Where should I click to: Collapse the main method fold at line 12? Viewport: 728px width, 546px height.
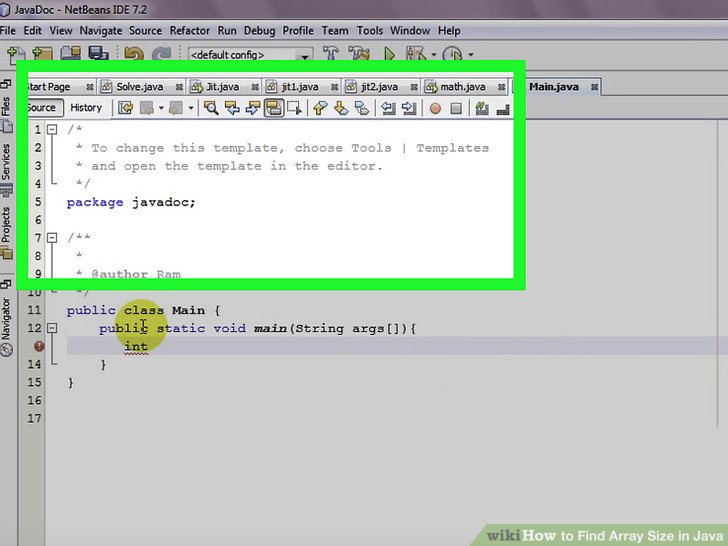52,328
